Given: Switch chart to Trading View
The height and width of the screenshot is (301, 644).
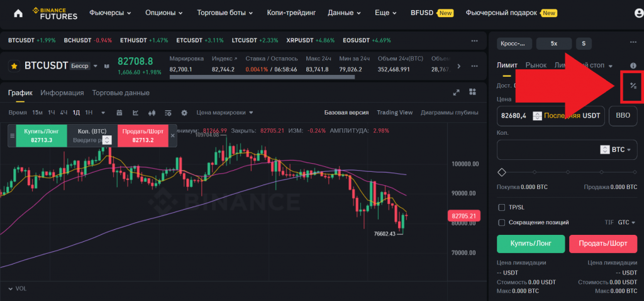Looking at the screenshot, I should (x=395, y=112).
